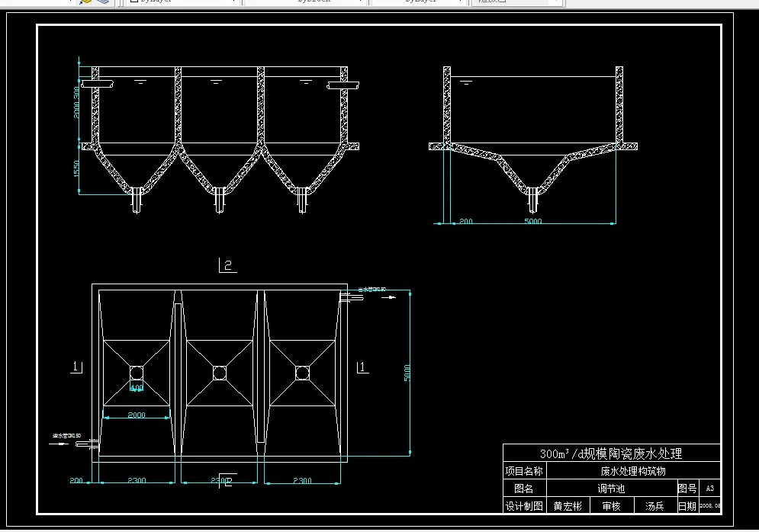Select the water level symbol in the middle tank section
The width and height of the screenshot is (759, 532).
[x=216, y=82]
